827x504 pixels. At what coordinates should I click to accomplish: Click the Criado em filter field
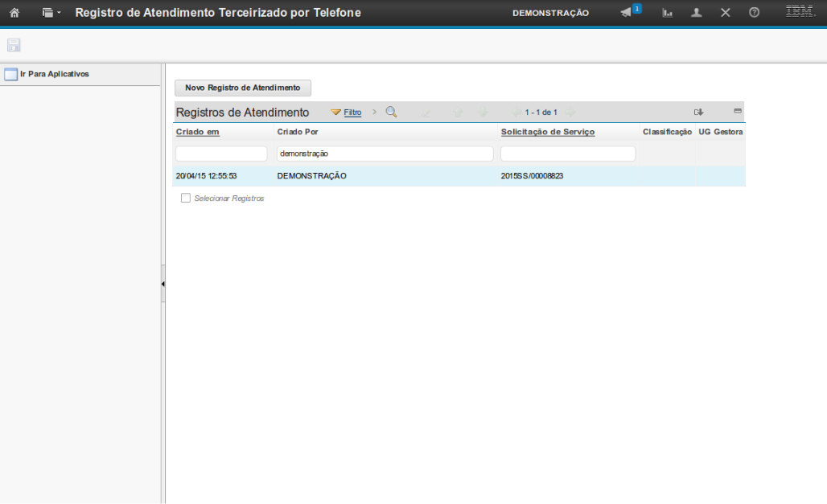(x=221, y=154)
